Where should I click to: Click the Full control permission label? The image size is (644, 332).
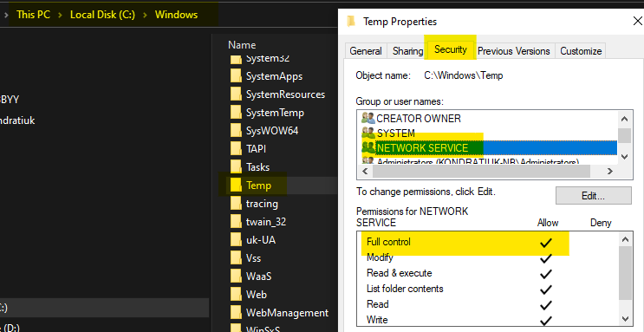388,242
